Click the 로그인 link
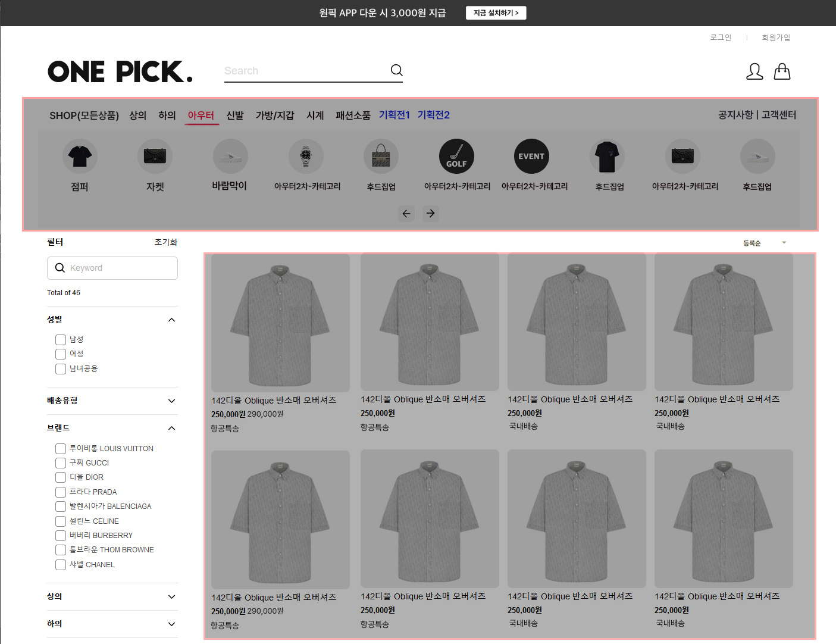The height and width of the screenshot is (644, 836). pyautogui.click(x=721, y=37)
